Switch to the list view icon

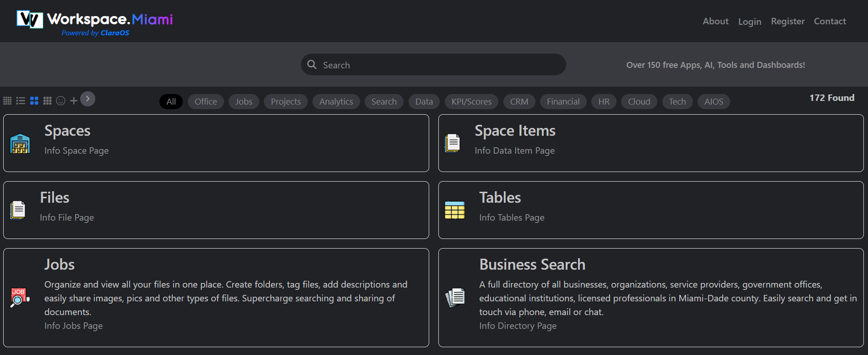click(x=21, y=101)
